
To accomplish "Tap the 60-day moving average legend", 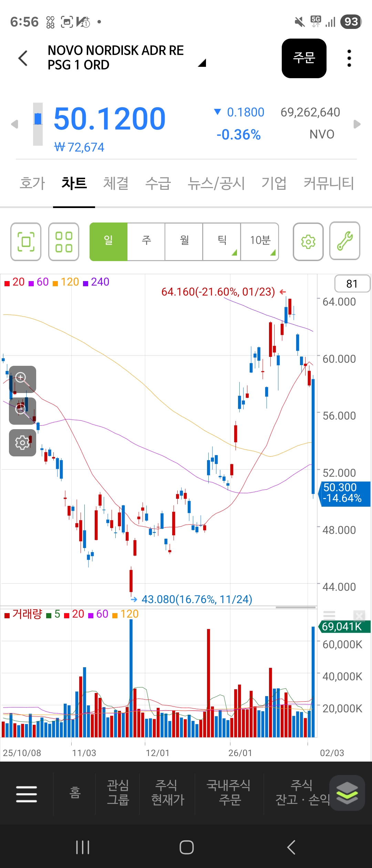I will [x=39, y=282].
